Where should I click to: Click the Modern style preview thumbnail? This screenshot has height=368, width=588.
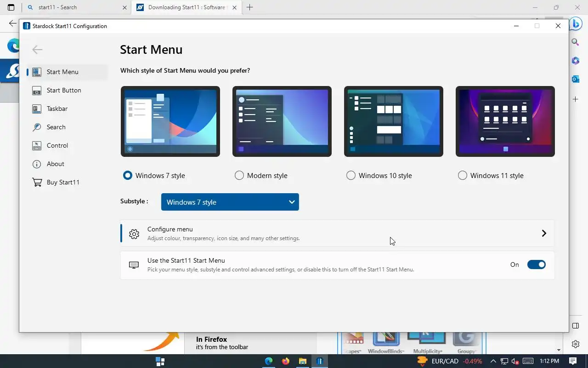pos(282,121)
